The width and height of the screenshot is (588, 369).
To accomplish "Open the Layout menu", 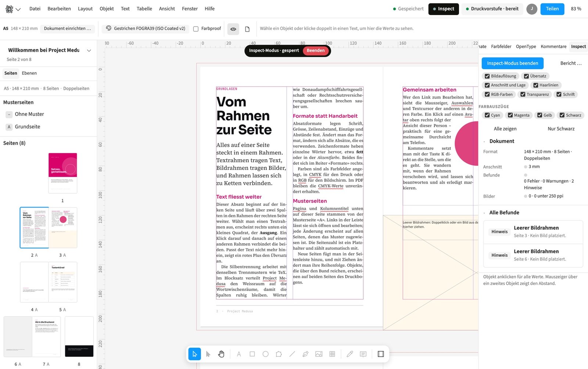I will [x=85, y=9].
